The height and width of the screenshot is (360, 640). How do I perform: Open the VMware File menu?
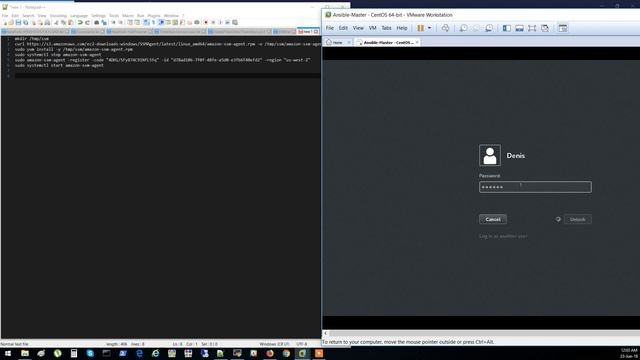point(329,28)
